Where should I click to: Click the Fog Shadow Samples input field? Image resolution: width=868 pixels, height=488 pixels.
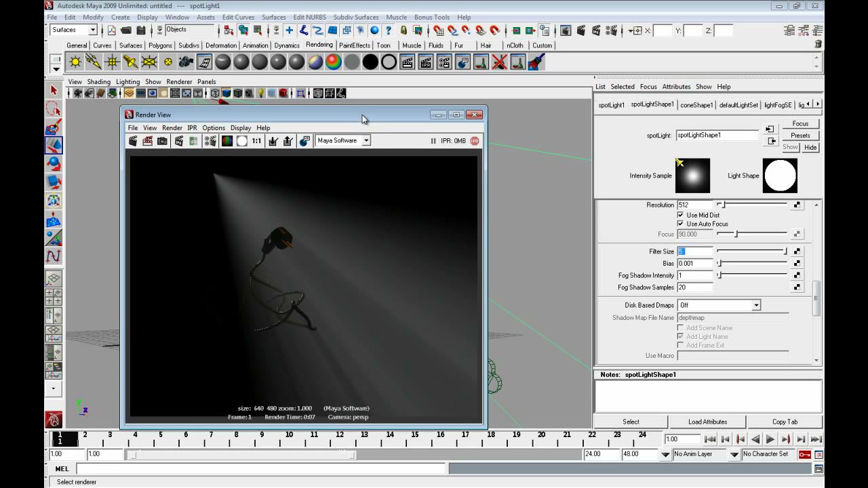[x=695, y=287]
